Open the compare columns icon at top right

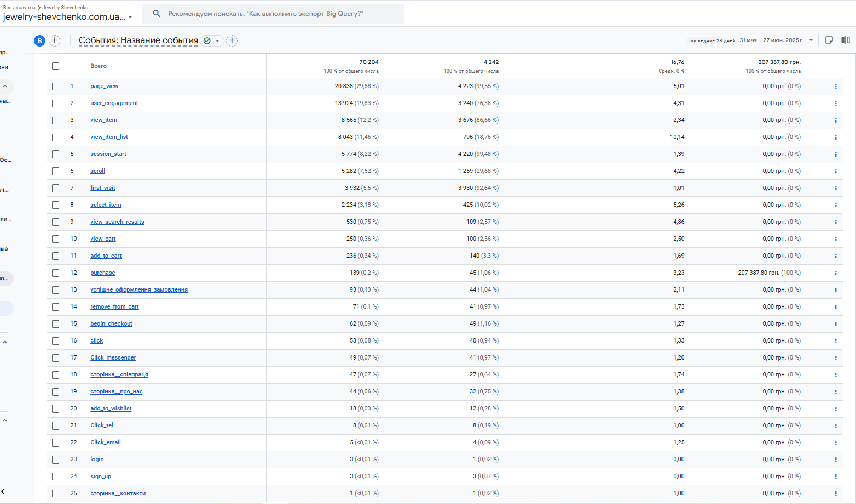pos(846,40)
